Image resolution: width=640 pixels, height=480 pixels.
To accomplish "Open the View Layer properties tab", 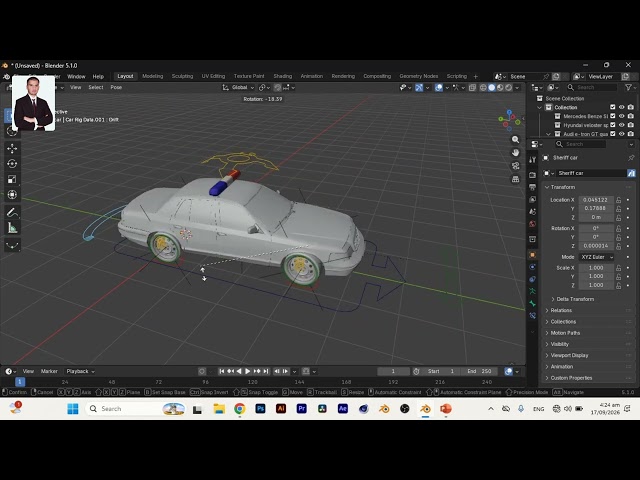I will 532,199.
